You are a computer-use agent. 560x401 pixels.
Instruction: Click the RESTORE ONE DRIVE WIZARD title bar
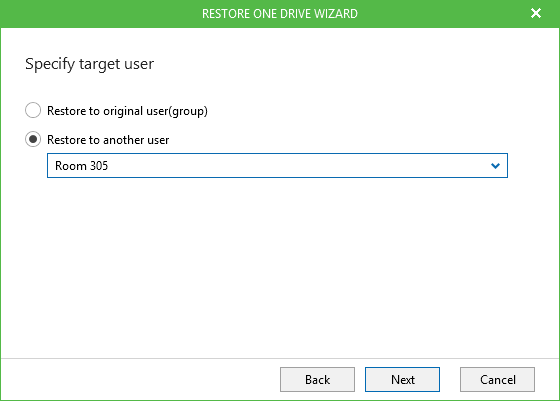[280, 14]
